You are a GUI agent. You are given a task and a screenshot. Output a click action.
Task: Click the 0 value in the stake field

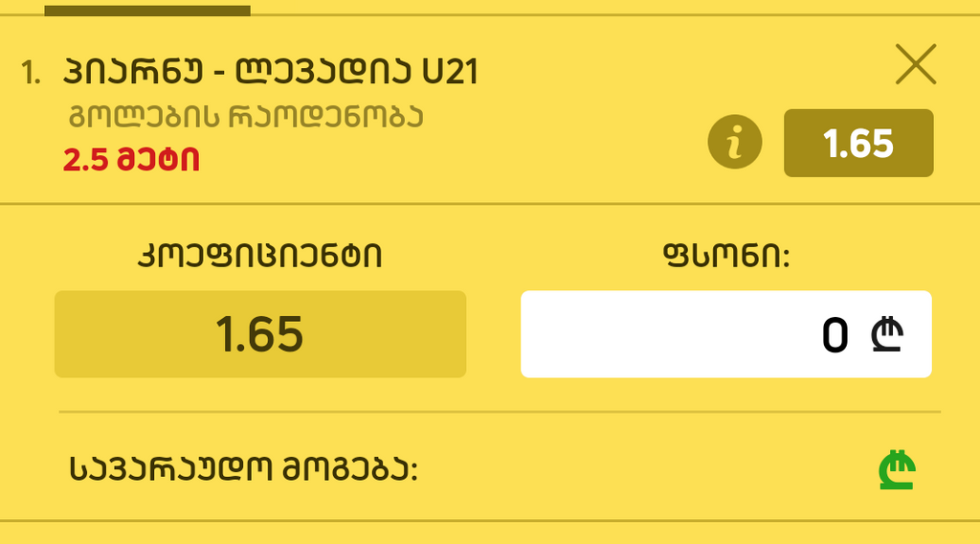click(835, 335)
